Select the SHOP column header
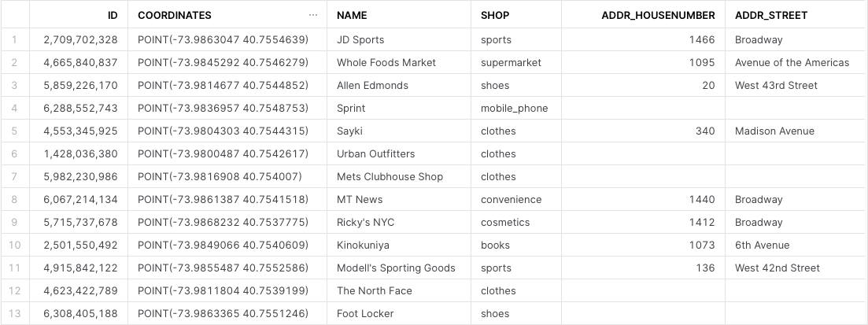The width and height of the screenshot is (868, 325). tap(495, 15)
